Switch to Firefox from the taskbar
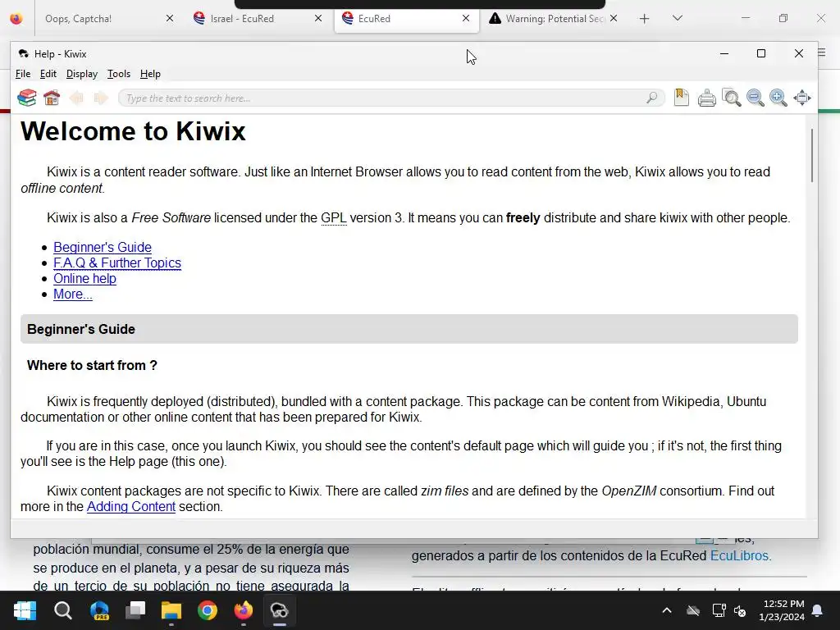This screenshot has width=840, height=630. (243, 610)
